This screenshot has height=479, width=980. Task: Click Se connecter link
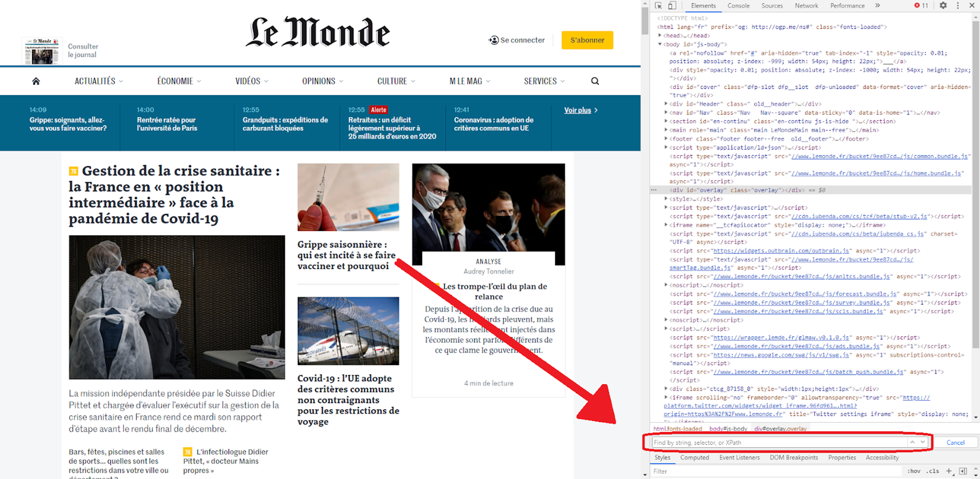pos(516,40)
